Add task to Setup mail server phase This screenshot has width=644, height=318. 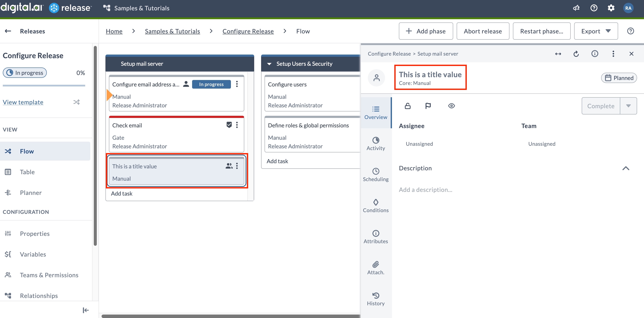tap(122, 194)
